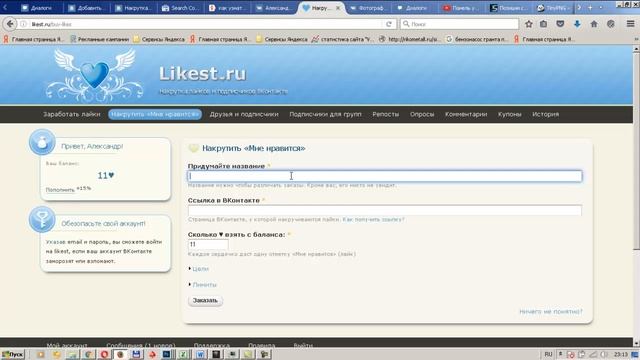The height and width of the screenshot is (360, 640).
Task: Click the browser Поиск search box
Action: click(460, 24)
